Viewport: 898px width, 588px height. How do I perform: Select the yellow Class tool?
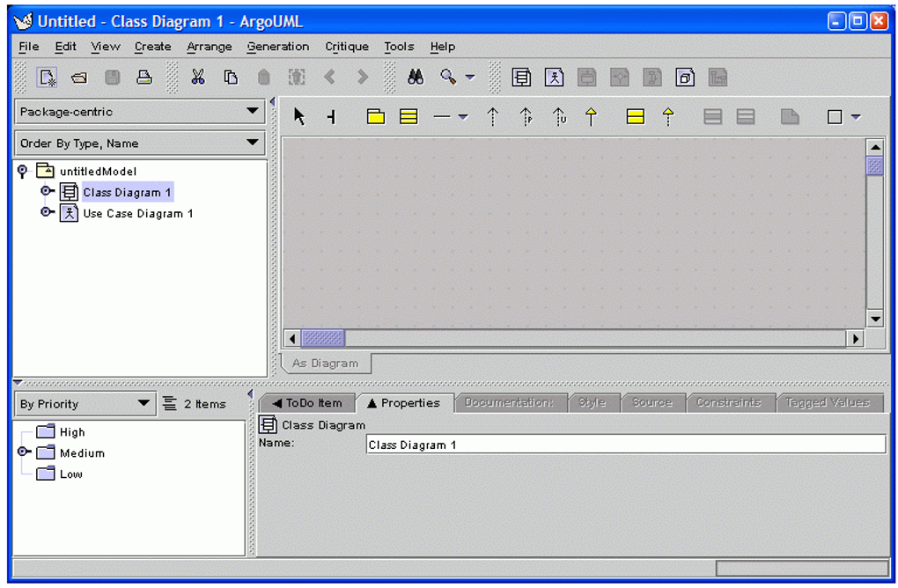click(x=409, y=117)
